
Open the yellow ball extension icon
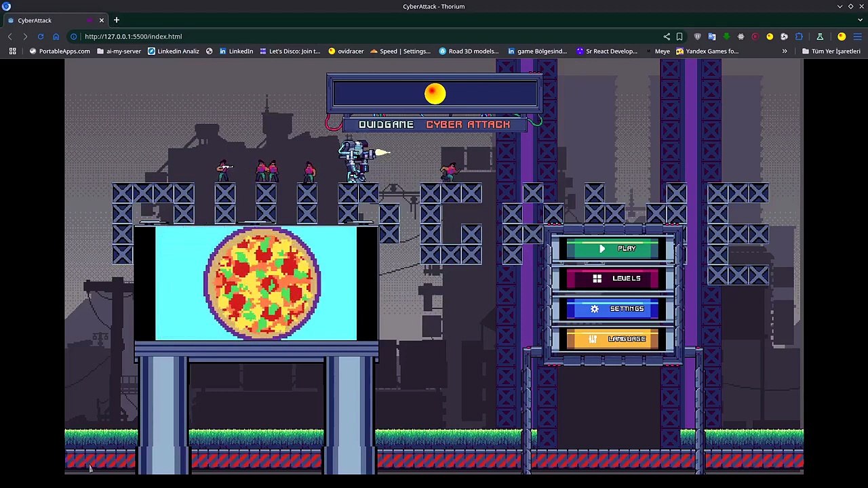coord(770,37)
